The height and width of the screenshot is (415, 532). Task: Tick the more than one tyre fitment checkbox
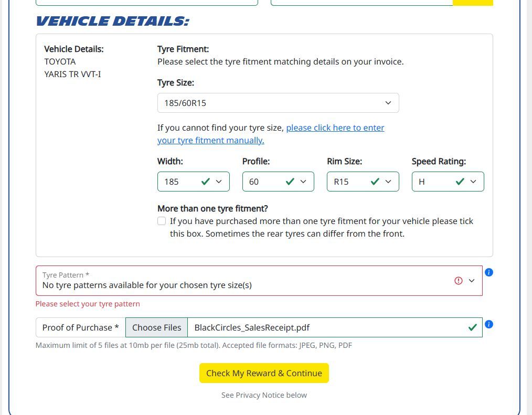[162, 221]
